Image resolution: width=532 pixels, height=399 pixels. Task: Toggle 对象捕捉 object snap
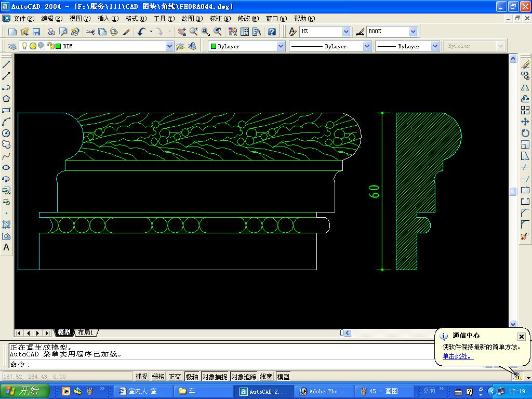click(215, 377)
